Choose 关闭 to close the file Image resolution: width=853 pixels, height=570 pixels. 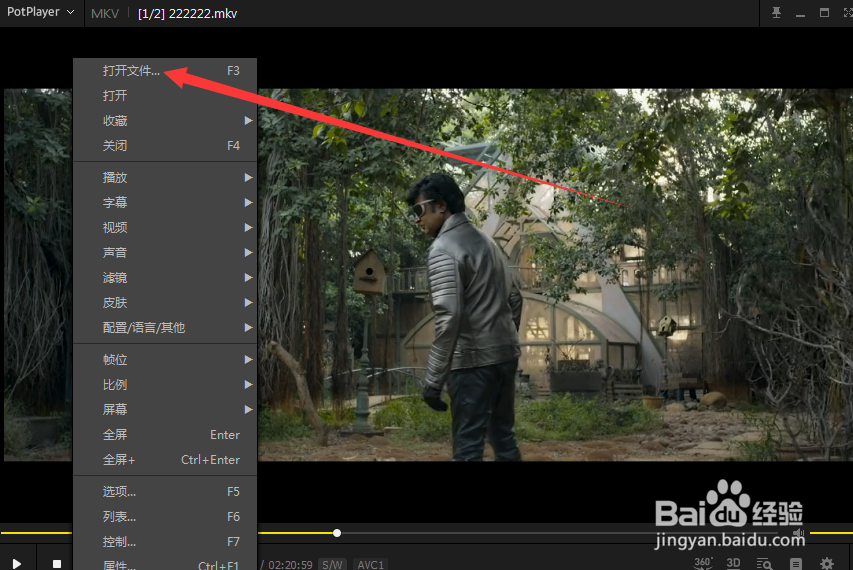click(165, 146)
